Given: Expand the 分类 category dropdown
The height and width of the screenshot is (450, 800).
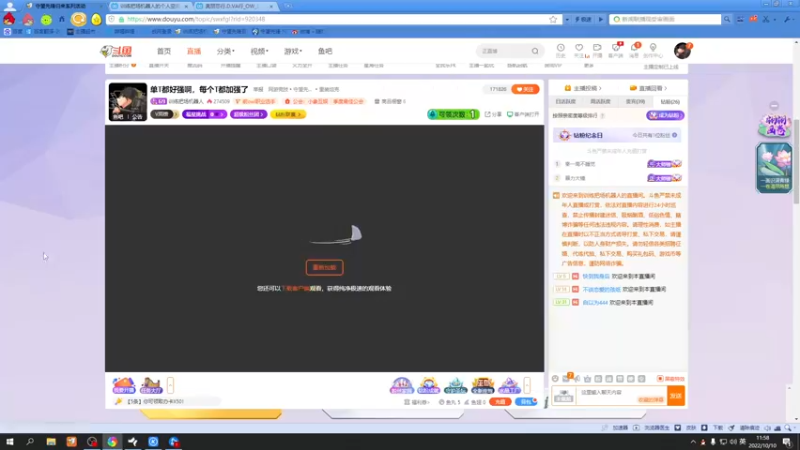Looking at the screenshot, I should tap(226, 51).
